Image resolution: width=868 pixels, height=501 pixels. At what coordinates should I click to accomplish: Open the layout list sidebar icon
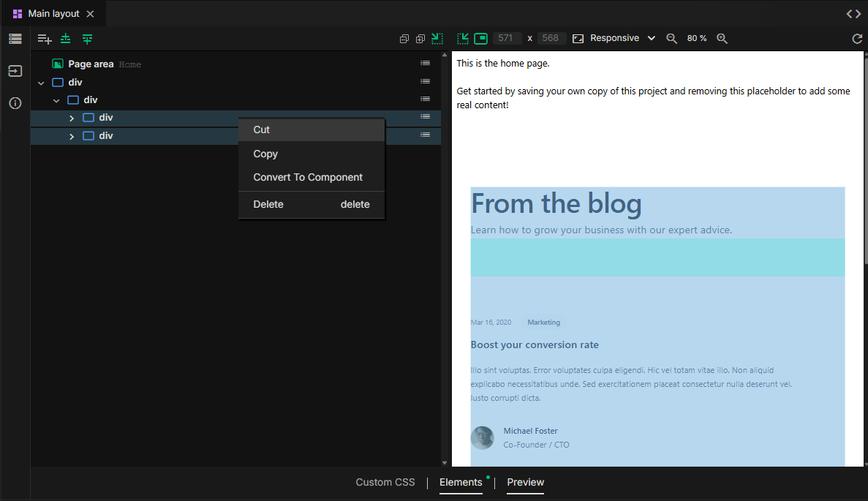coord(15,39)
